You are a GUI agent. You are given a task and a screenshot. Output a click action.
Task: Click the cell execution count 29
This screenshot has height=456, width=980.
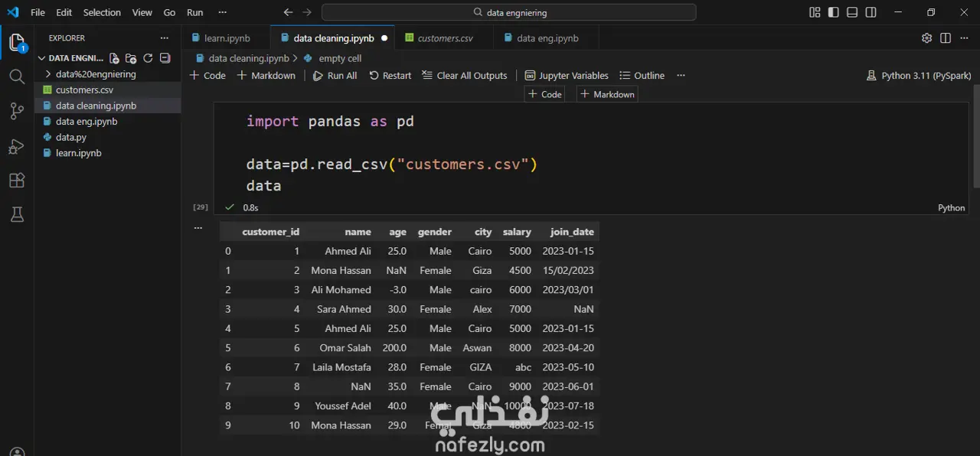[x=201, y=207]
